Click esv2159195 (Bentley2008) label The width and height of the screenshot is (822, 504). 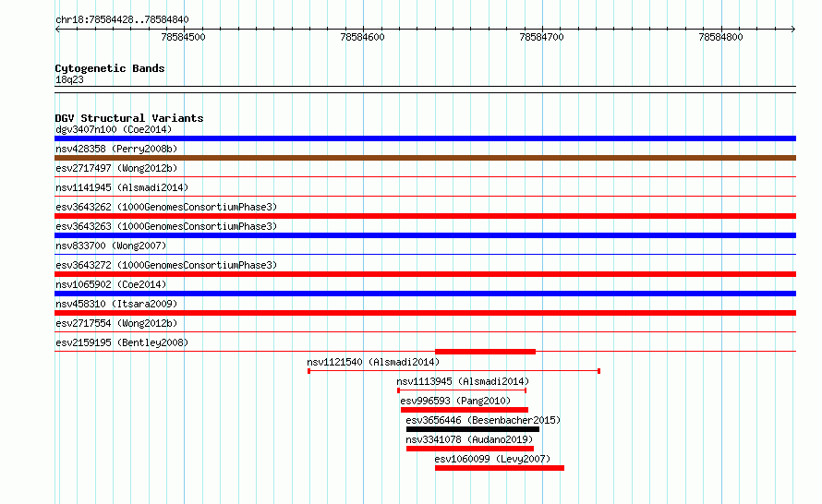122,342
